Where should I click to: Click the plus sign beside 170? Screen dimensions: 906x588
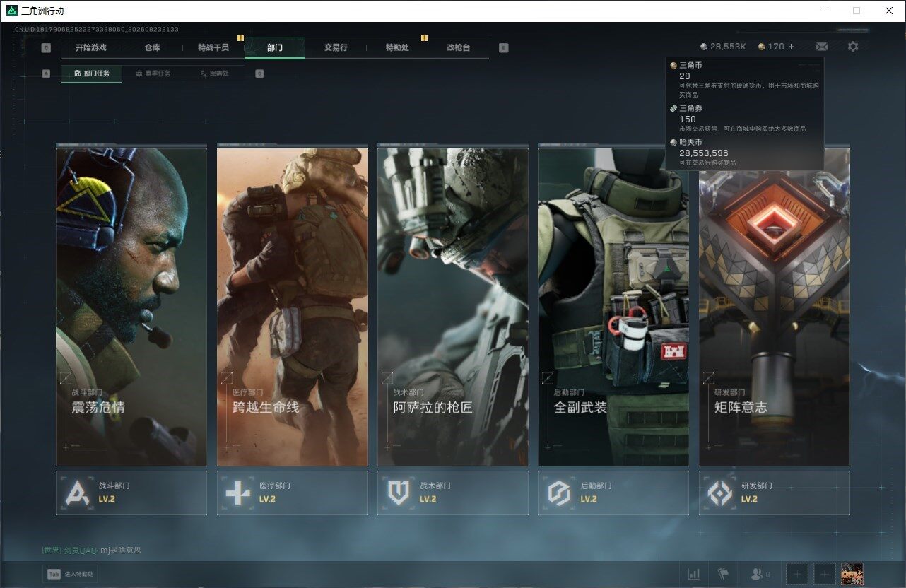tap(791, 47)
